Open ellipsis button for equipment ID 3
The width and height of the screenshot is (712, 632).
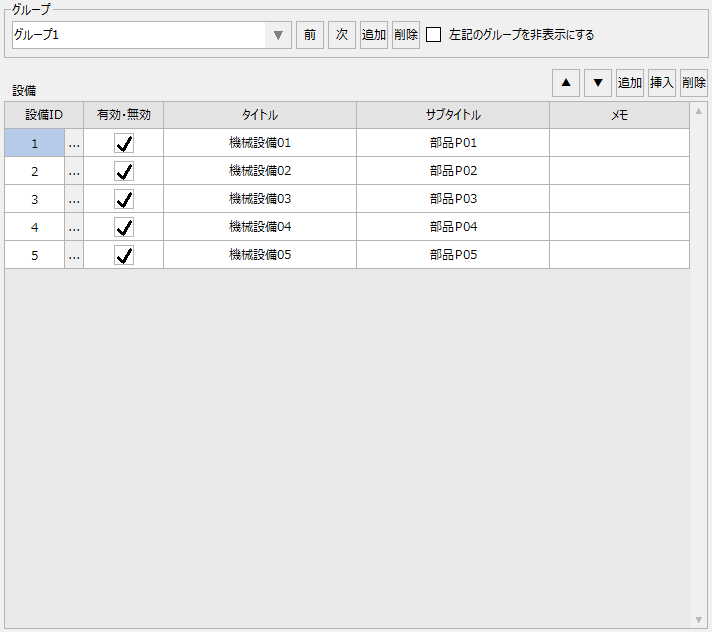[74, 200]
